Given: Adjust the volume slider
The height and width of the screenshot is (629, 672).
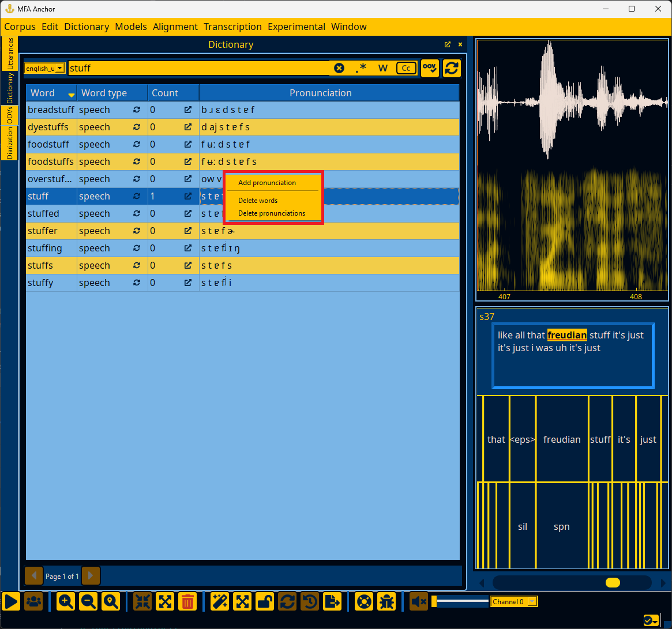Looking at the screenshot, I should pos(460,601).
